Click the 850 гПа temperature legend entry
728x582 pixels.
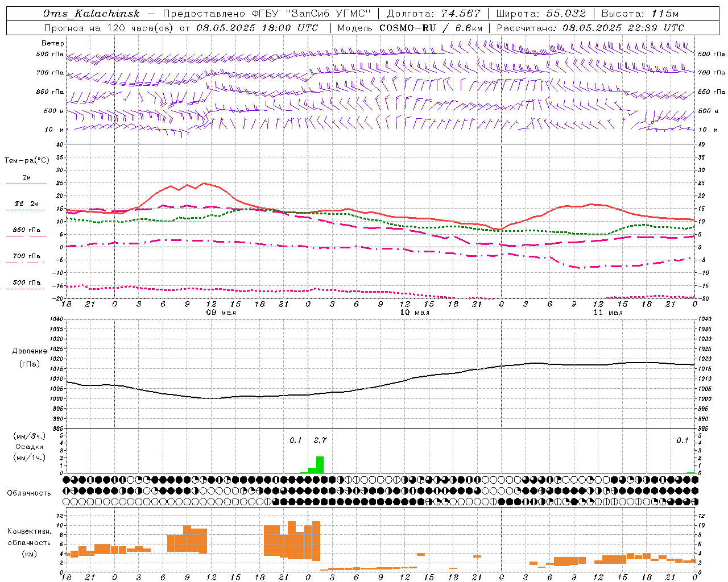[x=26, y=230]
